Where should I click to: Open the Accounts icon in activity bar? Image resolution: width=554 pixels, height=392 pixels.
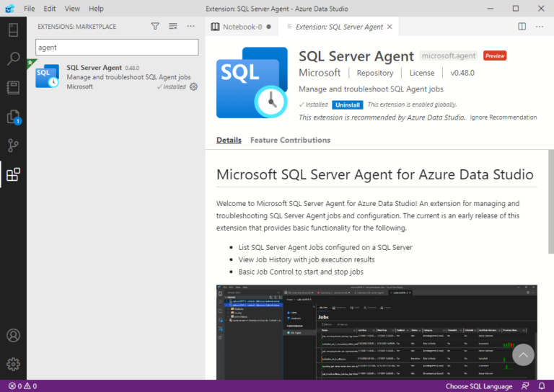click(13, 335)
